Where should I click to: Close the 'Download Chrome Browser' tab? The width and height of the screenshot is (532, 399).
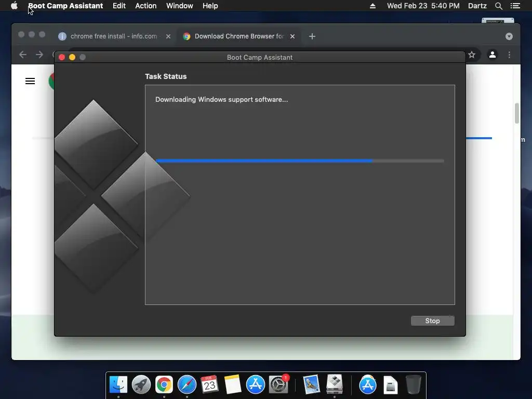tap(292, 36)
